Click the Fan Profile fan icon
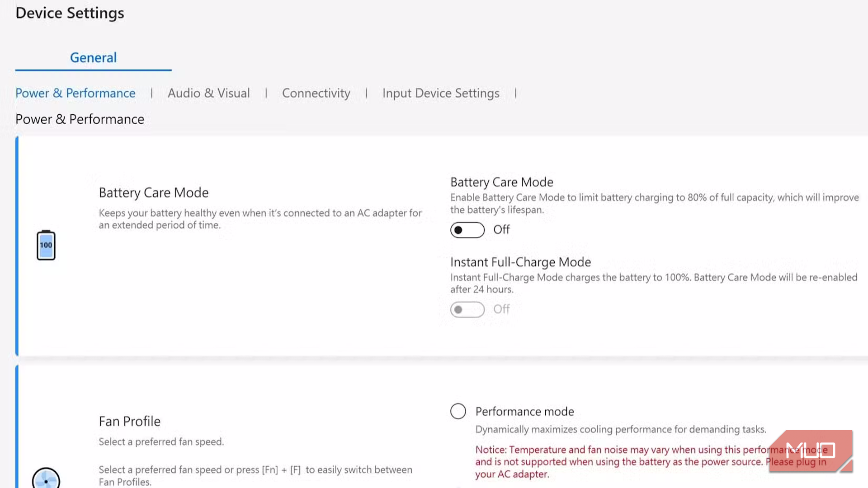 [x=46, y=480]
